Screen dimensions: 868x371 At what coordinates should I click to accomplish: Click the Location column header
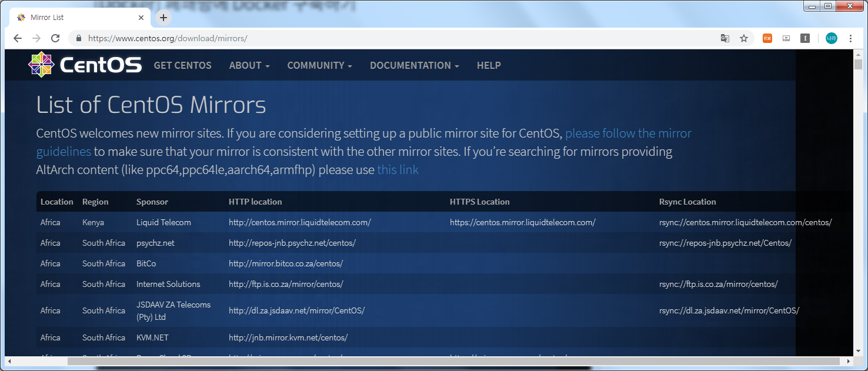coord(57,202)
